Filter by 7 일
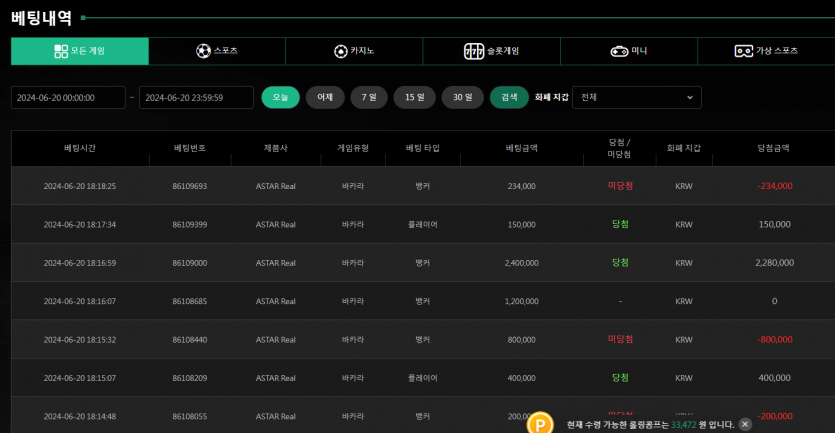The width and height of the screenshot is (835, 433). 369,97
